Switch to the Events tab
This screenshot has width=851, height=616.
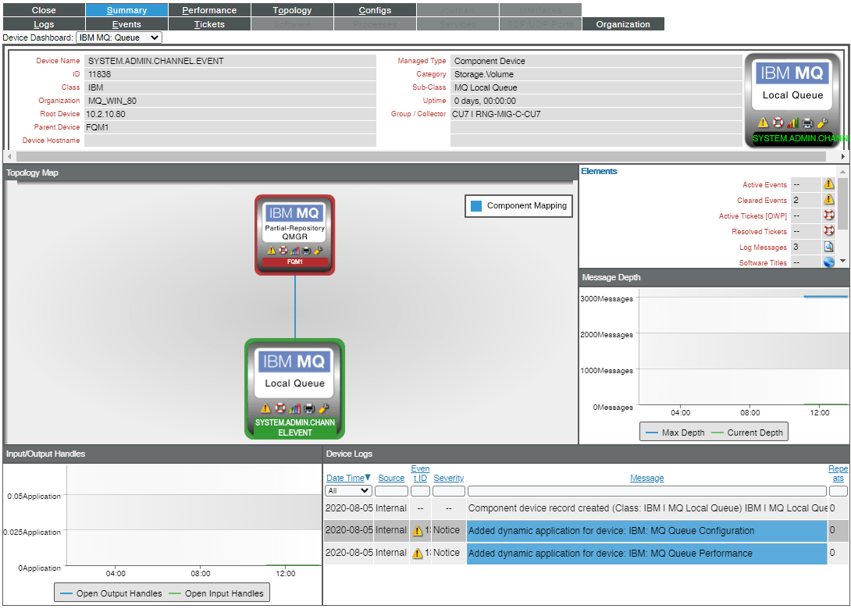click(126, 24)
